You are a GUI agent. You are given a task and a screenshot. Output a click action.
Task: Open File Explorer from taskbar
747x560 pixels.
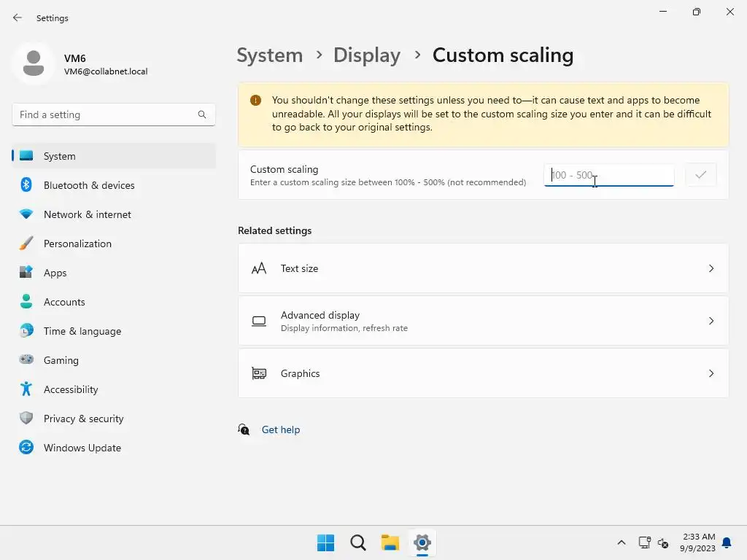tap(390, 542)
